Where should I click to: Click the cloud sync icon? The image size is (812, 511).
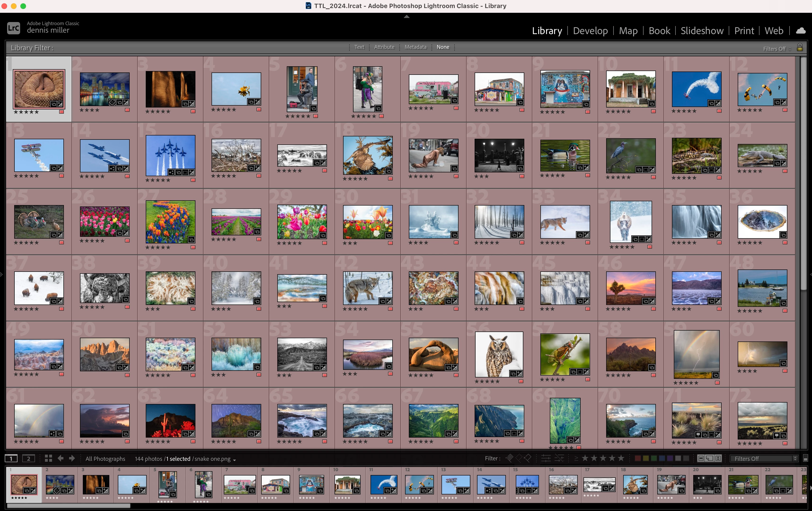point(801,31)
